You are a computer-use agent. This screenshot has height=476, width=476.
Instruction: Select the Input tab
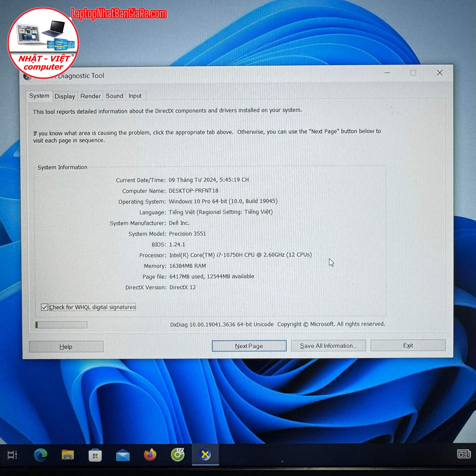[135, 96]
